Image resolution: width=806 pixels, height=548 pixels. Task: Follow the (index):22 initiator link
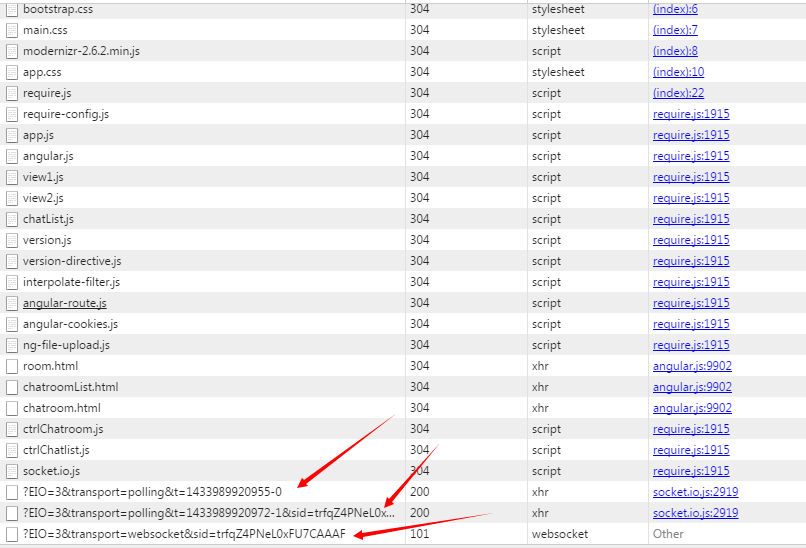click(678, 93)
